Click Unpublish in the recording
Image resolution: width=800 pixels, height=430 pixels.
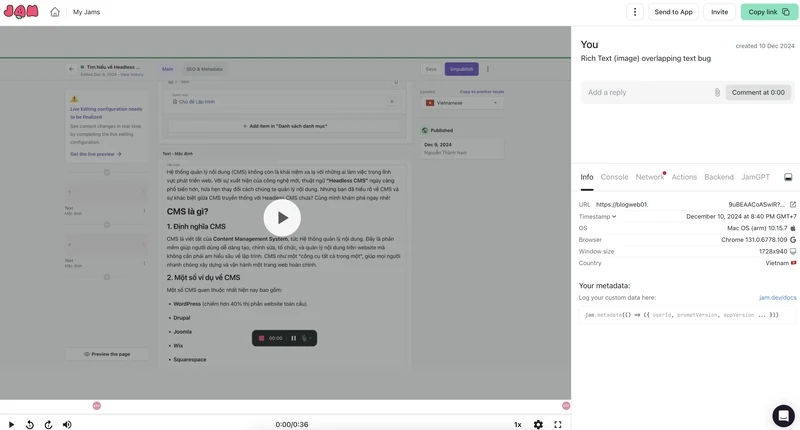pyautogui.click(x=461, y=69)
